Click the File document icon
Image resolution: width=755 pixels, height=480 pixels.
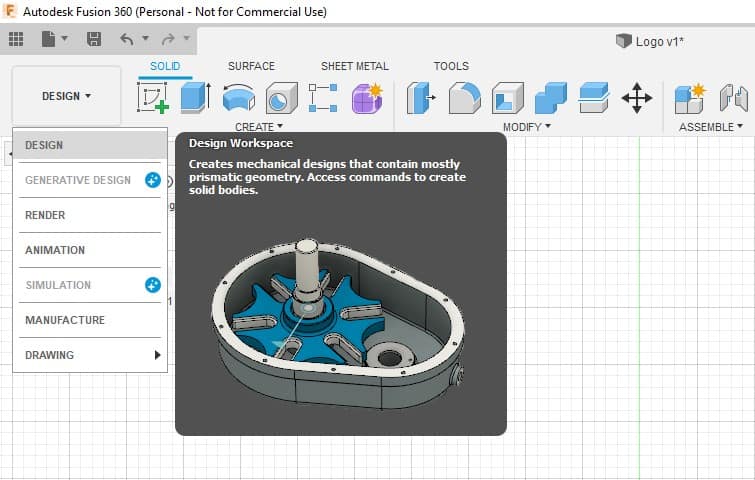[x=48, y=39]
